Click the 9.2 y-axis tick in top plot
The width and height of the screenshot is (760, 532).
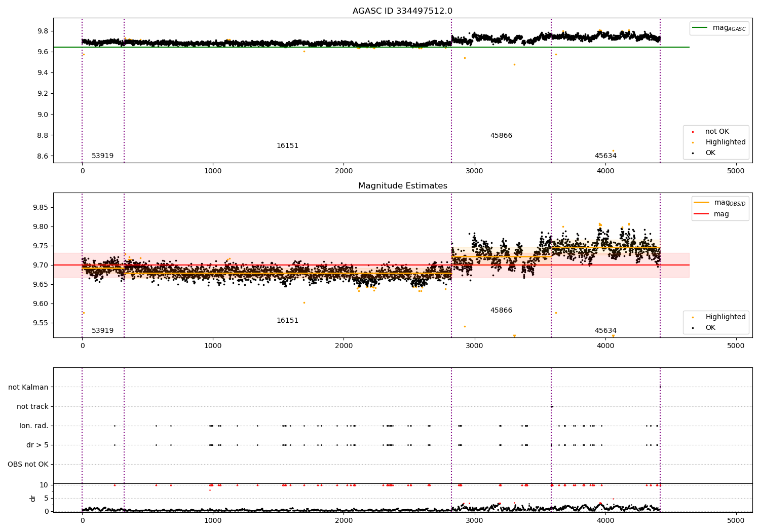point(42,94)
